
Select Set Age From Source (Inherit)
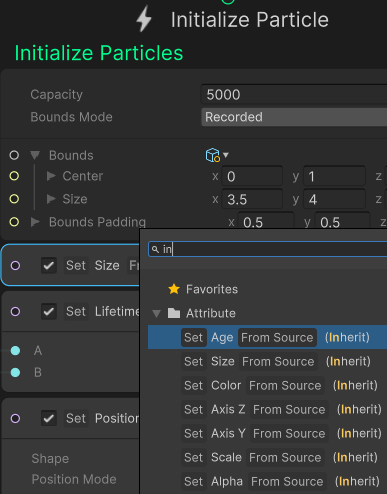tap(267, 337)
